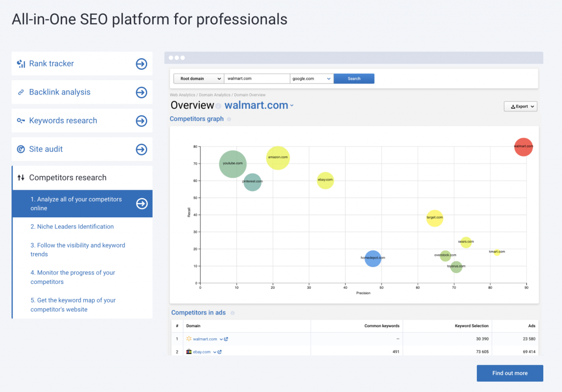Click the green youtube.com bubble on graph
The height and width of the screenshot is (392, 562).
pyautogui.click(x=233, y=164)
